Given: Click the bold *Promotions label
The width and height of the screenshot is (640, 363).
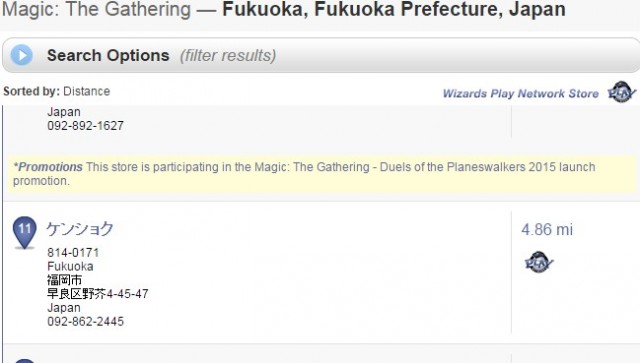Looking at the screenshot, I should [x=48, y=167].
